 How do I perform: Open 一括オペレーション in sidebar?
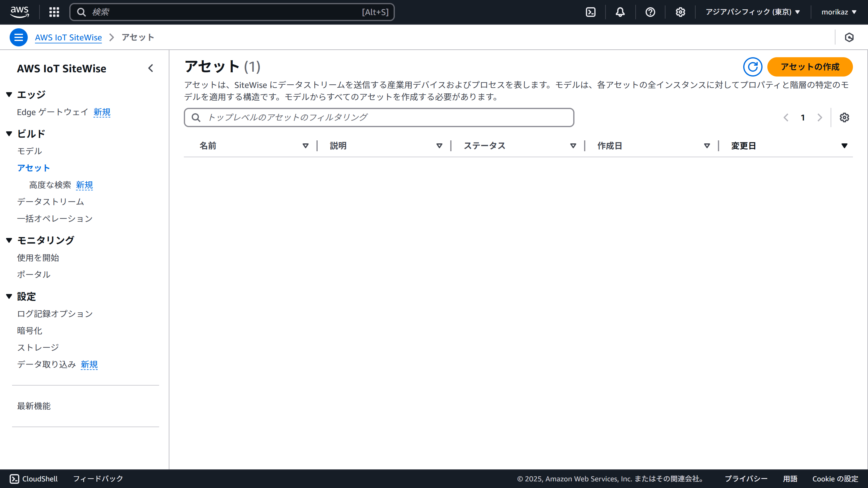[55, 219]
